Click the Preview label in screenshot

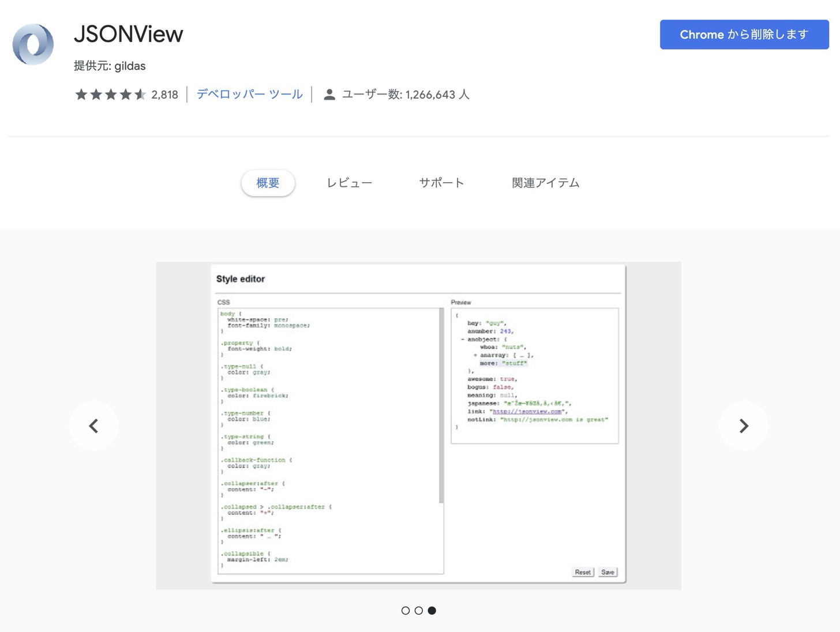click(461, 302)
